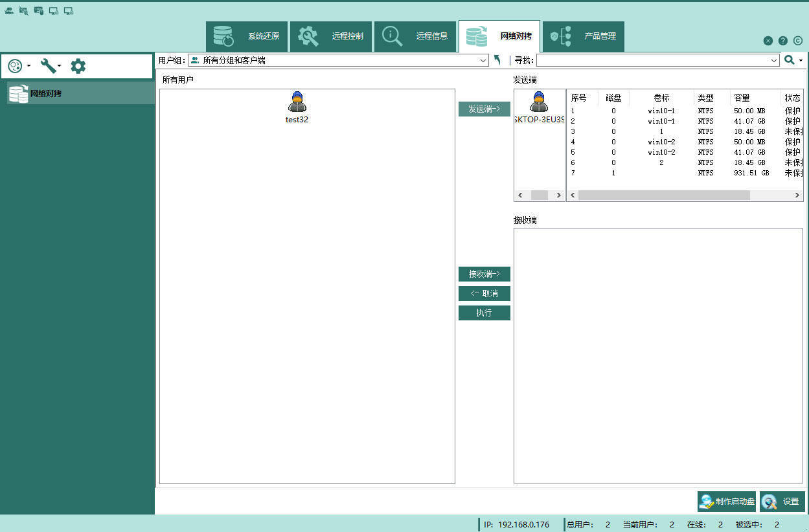The image size is (809, 532).
Task: Click the partition table horizontal scrollbar
Action: pyautogui.click(x=685, y=195)
